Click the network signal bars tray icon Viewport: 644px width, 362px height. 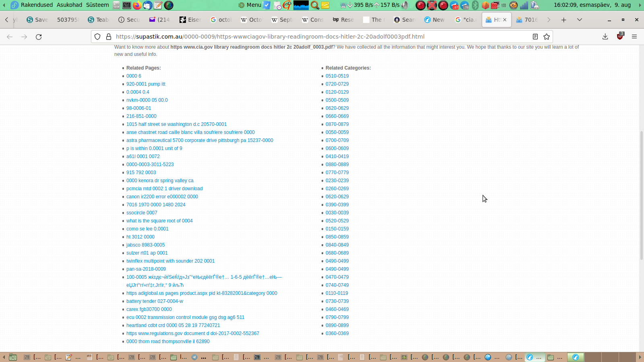pos(524,5)
